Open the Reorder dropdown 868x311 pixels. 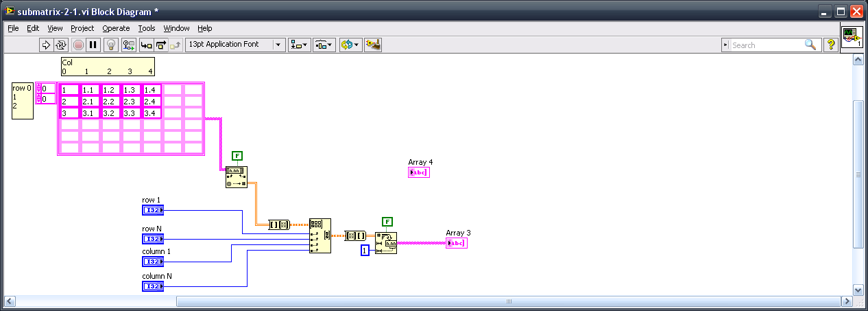tap(349, 45)
